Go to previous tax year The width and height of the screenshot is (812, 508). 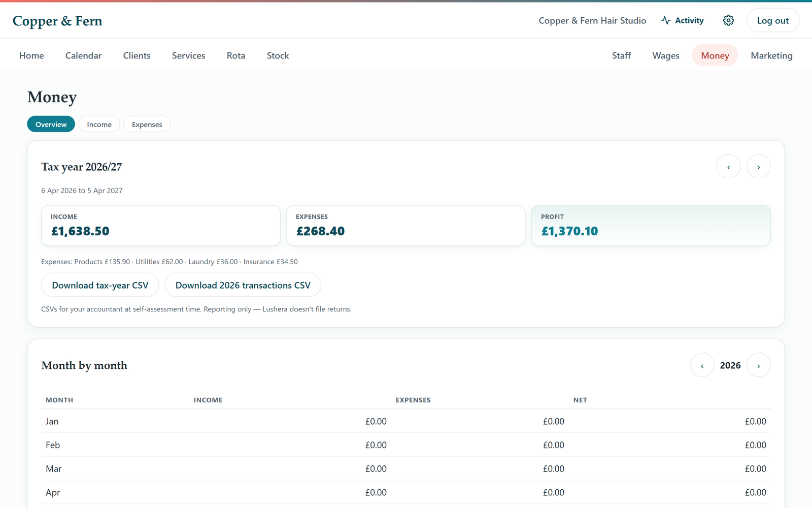coord(728,167)
